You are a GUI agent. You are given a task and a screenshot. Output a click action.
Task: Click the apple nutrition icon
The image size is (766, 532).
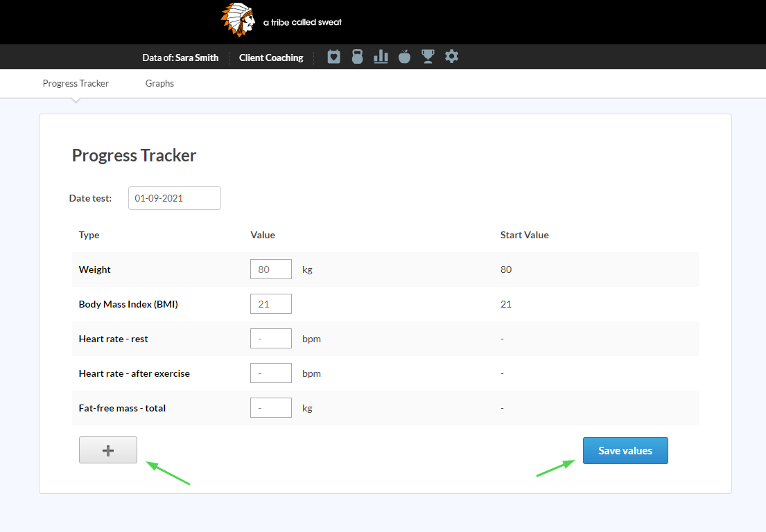(404, 57)
